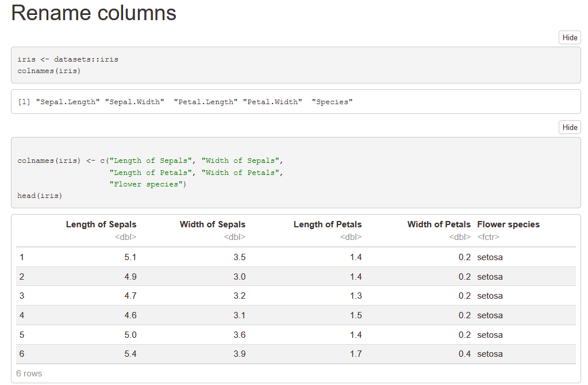The width and height of the screenshot is (588, 385).
Task: Hide the first code chunk with colnames(iris)
Action: (570, 37)
